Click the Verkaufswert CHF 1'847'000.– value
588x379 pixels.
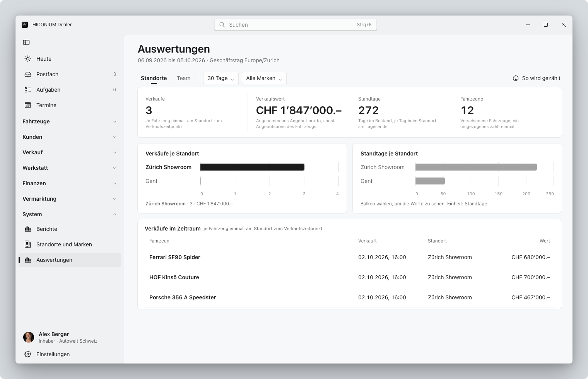tap(299, 111)
